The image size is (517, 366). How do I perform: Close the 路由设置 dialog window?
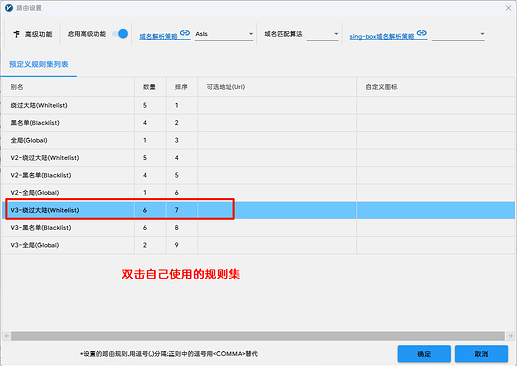[x=508, y=8]
